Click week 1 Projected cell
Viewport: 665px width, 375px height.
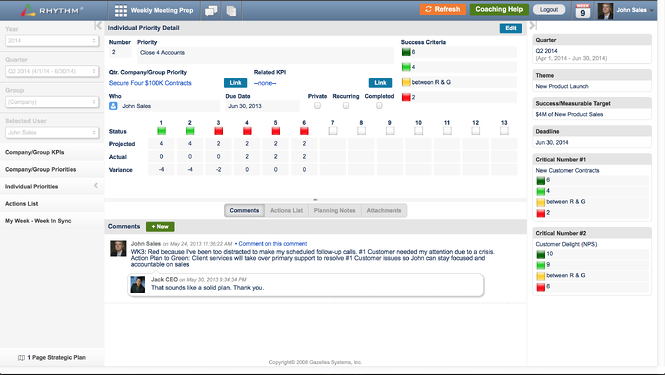(x=161, y=144)
